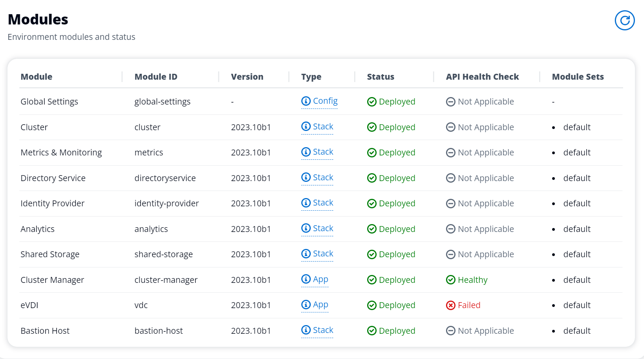Screen dimensions: 644x359
Task: Click the refresh modules icon
Action: [x=625, y=21]
